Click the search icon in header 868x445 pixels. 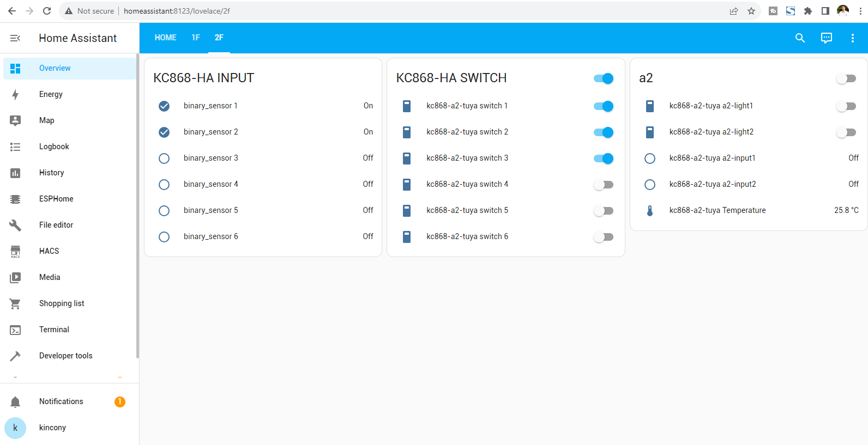800,38
